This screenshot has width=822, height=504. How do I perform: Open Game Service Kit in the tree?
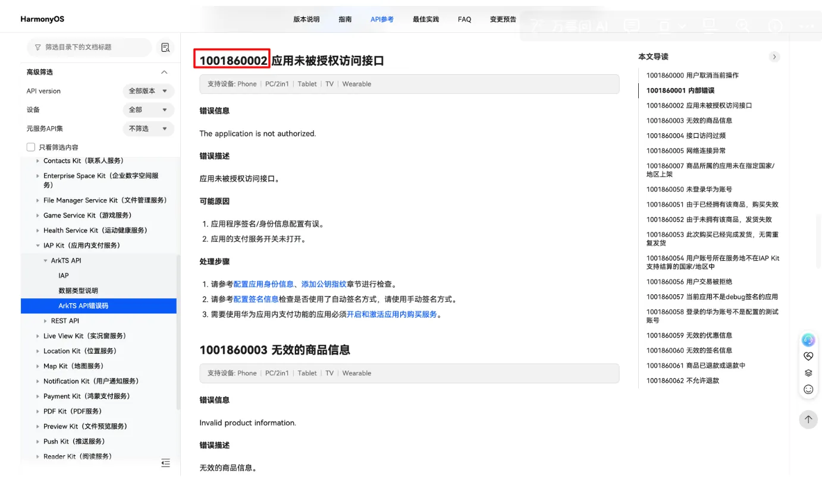click(x=87, y=216)
